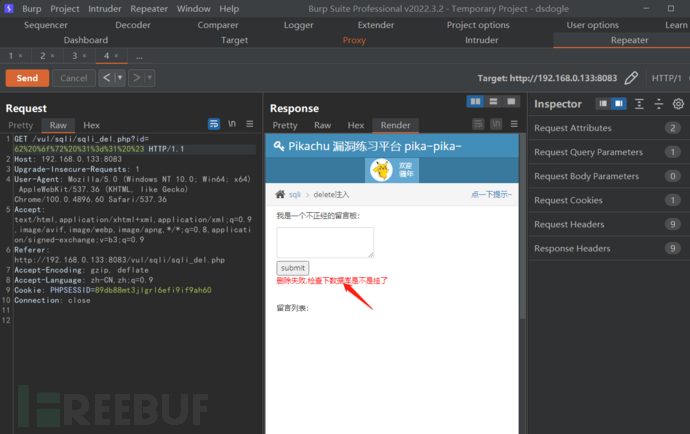Click the sqli breadcrumb link
690x434 pixels.
pos(294,195)
